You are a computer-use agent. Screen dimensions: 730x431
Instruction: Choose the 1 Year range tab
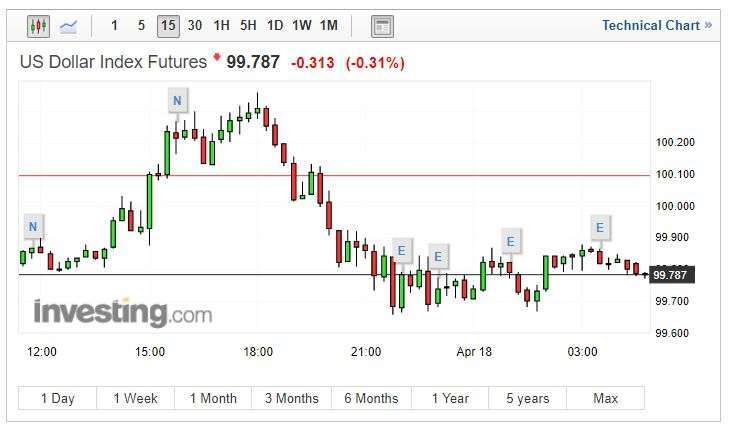tap(450, 398)
